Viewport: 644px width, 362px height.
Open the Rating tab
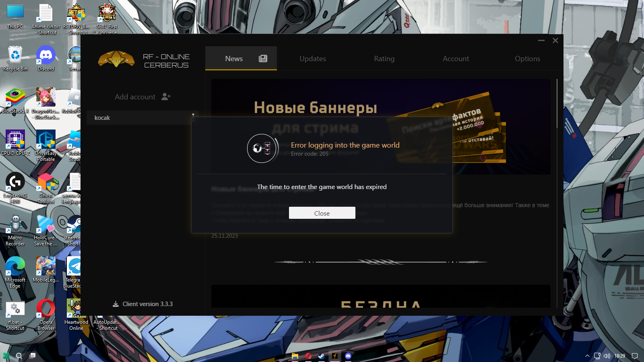point(384,58)
